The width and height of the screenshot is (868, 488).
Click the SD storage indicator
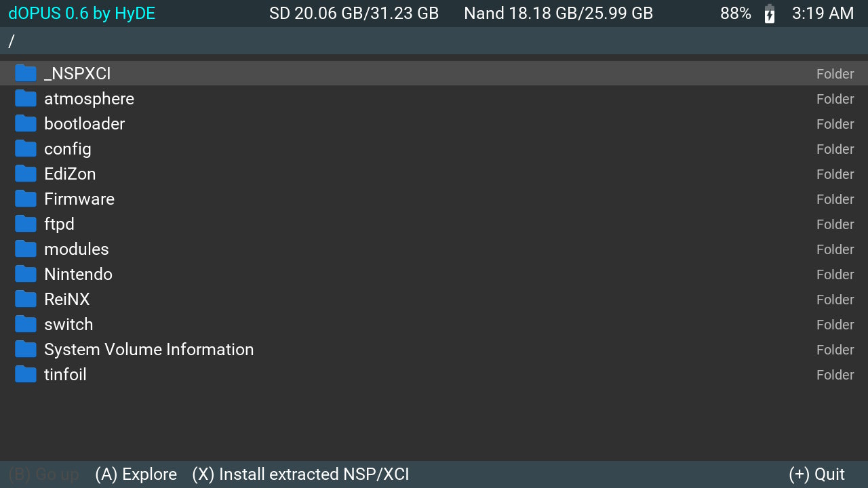click(354, 13)
